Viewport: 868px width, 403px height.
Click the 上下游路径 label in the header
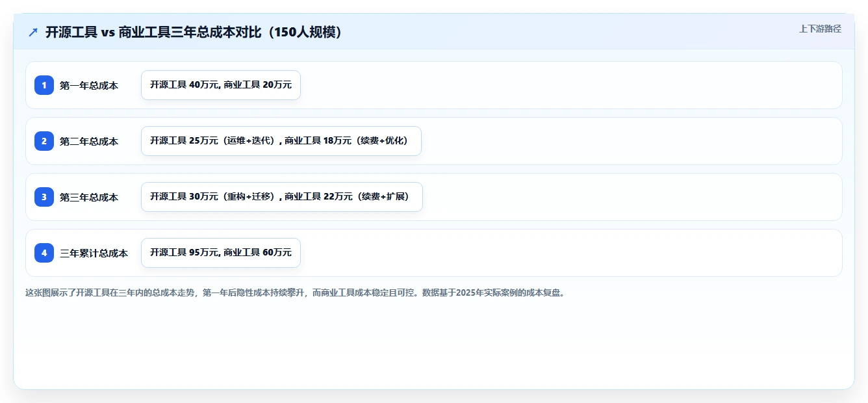[x=820, y=29]
